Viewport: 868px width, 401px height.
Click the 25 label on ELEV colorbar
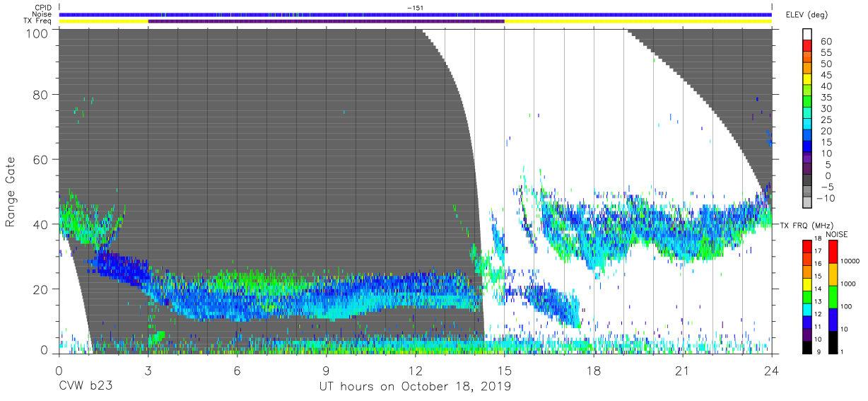click(825, 120)
